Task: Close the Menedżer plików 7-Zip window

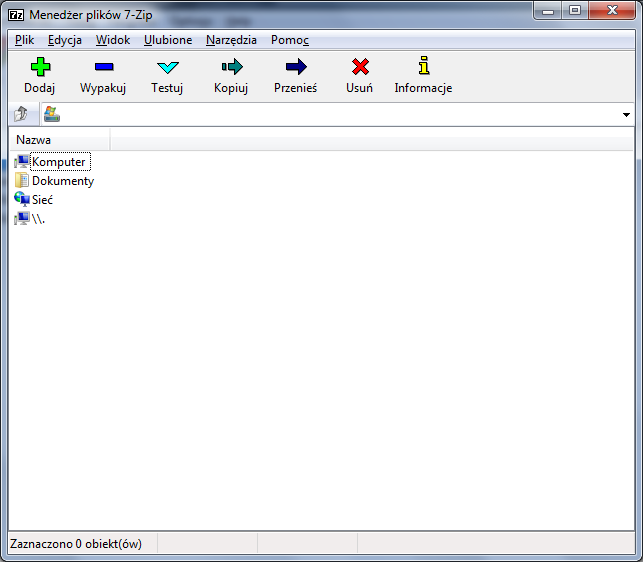Action: click(612, 10)
